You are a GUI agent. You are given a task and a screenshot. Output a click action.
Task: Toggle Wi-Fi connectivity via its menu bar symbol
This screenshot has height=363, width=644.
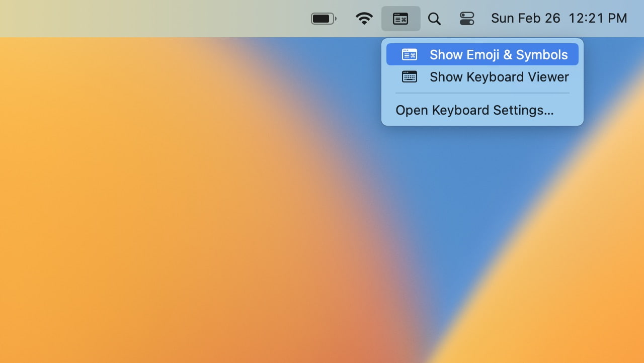pyautogui.click(x=364, y=18)
